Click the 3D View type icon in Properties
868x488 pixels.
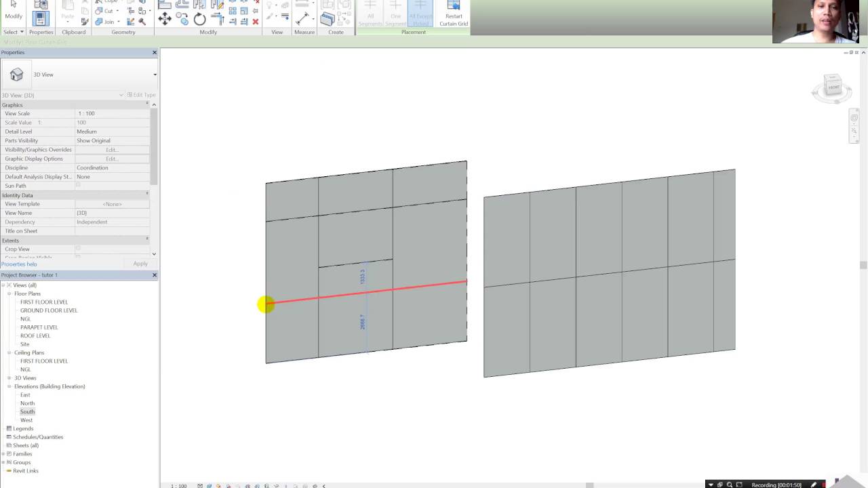pos(16,75)
